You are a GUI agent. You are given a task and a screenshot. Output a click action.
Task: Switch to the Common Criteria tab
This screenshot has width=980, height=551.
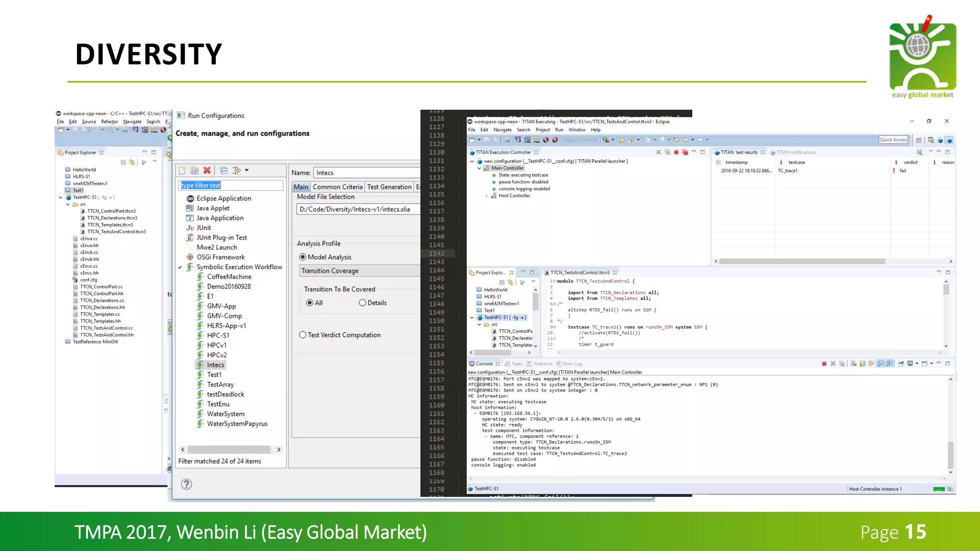(x=337, y=187)
